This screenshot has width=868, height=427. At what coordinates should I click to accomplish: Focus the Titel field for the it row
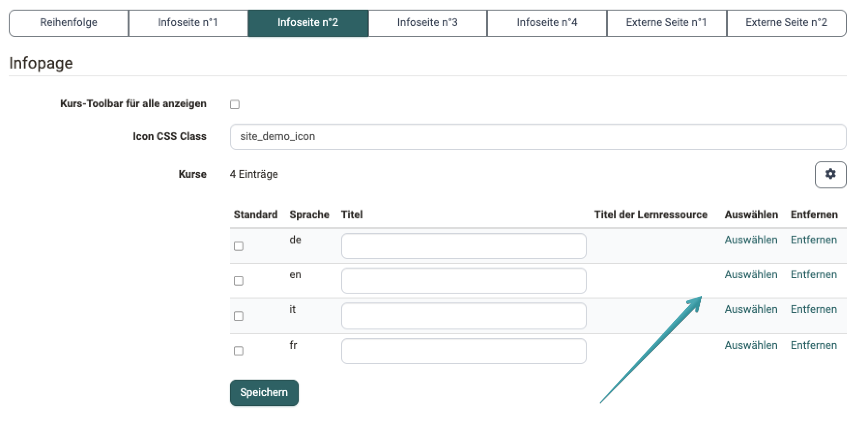[x=464, y=316]
